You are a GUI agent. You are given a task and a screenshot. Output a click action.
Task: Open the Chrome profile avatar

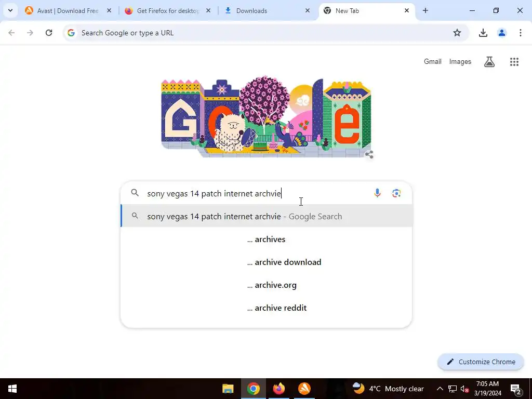point(502,33)
